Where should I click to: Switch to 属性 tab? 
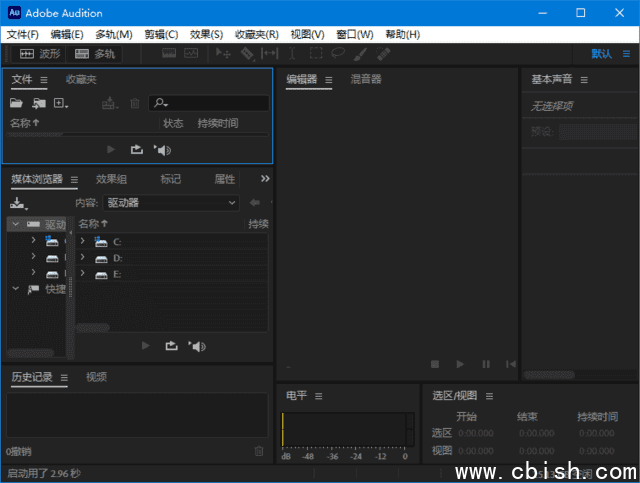click(224, 179)
